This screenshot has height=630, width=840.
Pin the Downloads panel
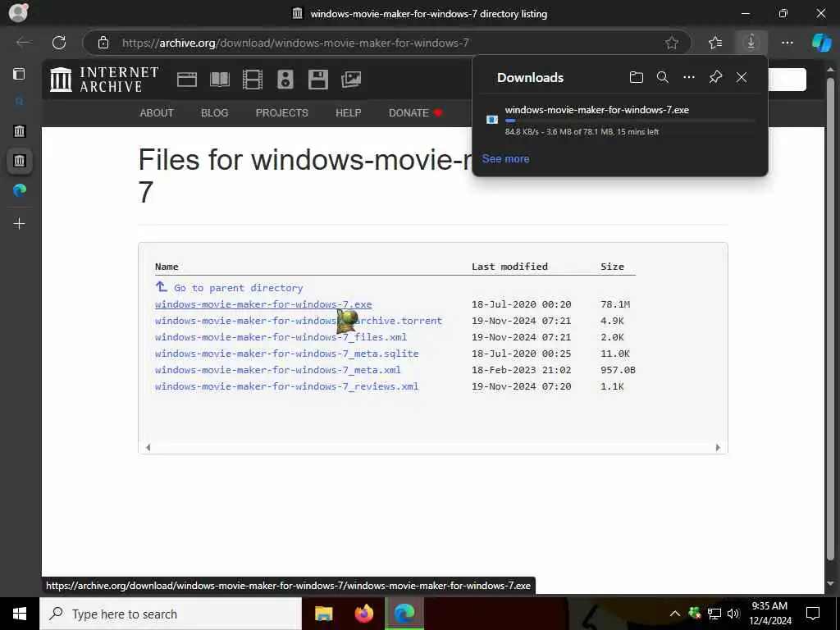pos(715,78)
